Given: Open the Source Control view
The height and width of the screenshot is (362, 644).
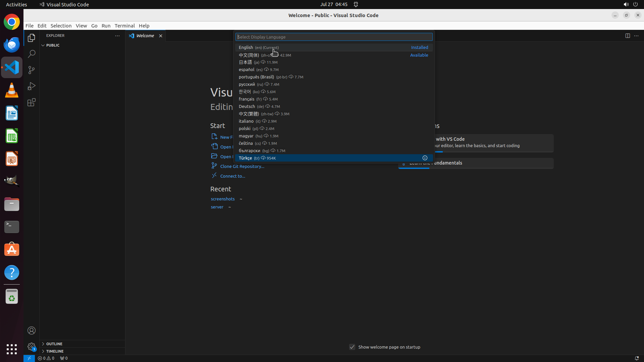Looking at the screenshot, I should [32, 70].
